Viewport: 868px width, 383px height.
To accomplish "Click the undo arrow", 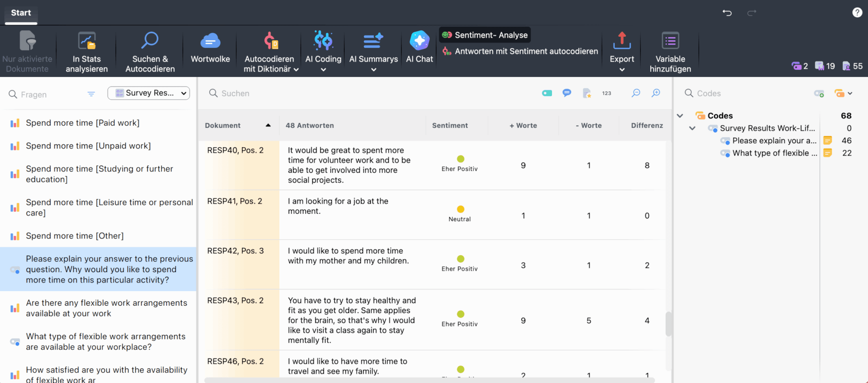I will pyautogui.click(x=727, y=13).
